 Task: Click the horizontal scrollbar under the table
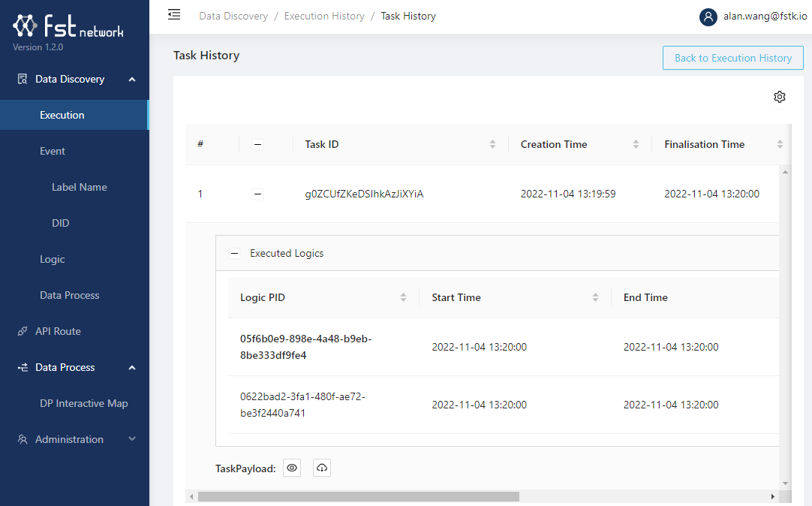[x=359, y=496]
